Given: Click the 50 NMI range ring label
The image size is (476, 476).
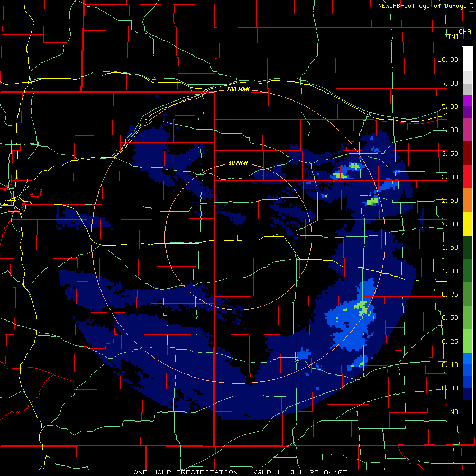Looking at the screenshot, I should coord(238,163).
